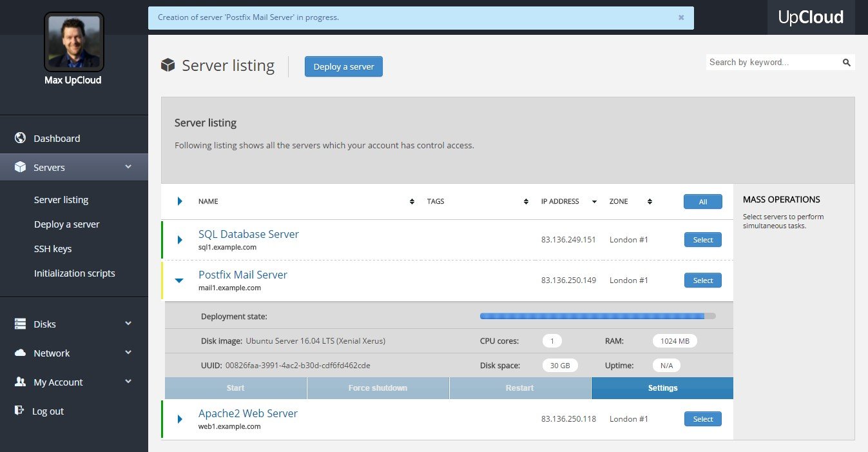Click IP address 83.136.250.118
The height and width of the screenshot is (452, 868).
coord(569,419)
